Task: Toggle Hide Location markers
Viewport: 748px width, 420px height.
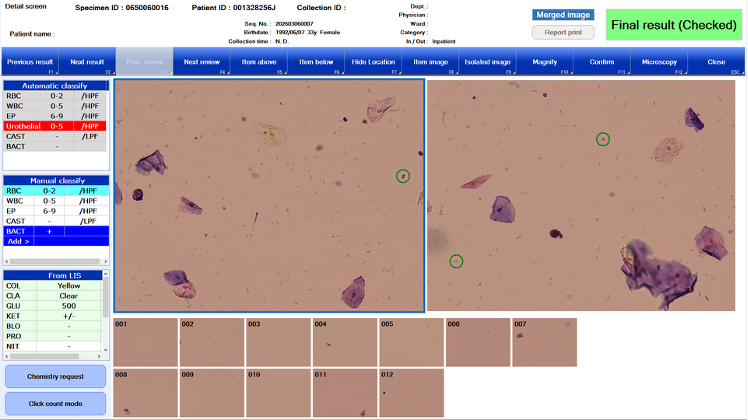Action: (x=373, y=62)
